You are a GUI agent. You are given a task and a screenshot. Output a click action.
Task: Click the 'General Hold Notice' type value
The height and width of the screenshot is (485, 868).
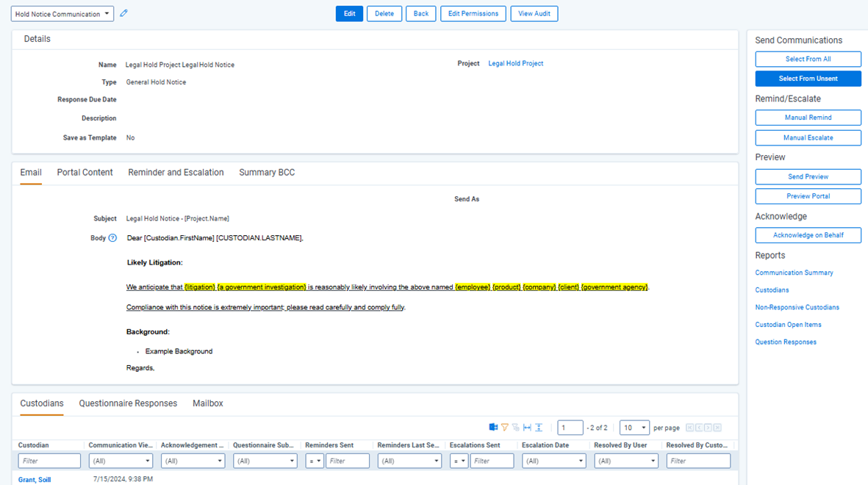[156, 82]
